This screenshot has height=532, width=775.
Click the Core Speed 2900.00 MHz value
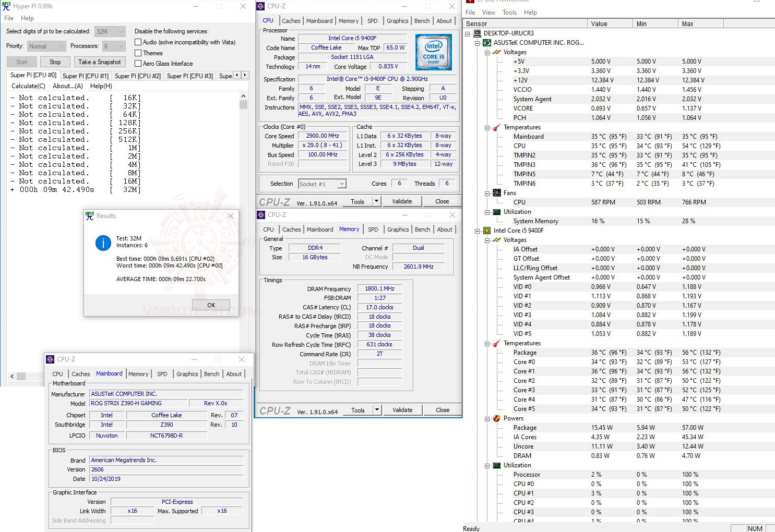coord(323,136)
